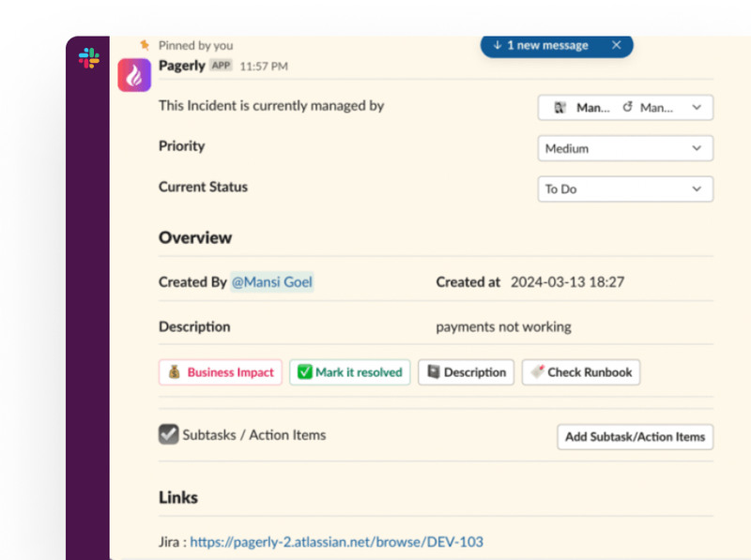The height and width of the screenshot is (560, 751).
Task: Click the pin icon next to 'Pinned by you'
Action: [146, 44]
